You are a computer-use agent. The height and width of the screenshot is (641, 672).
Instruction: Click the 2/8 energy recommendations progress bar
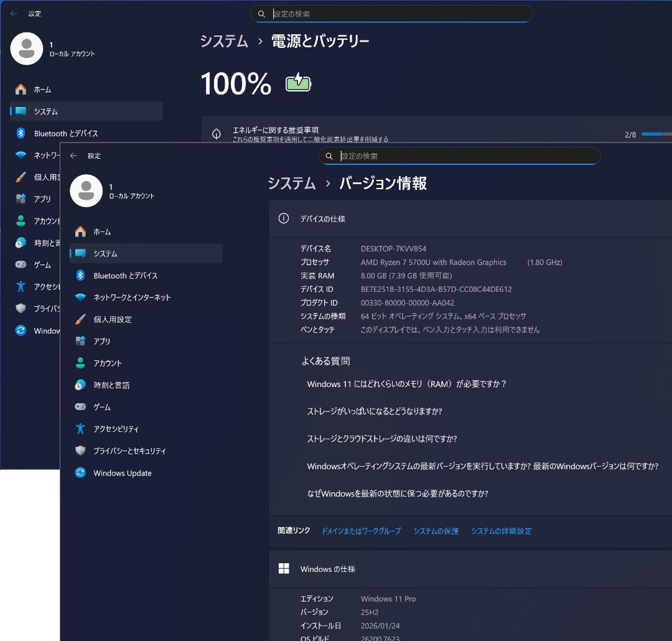653,133
